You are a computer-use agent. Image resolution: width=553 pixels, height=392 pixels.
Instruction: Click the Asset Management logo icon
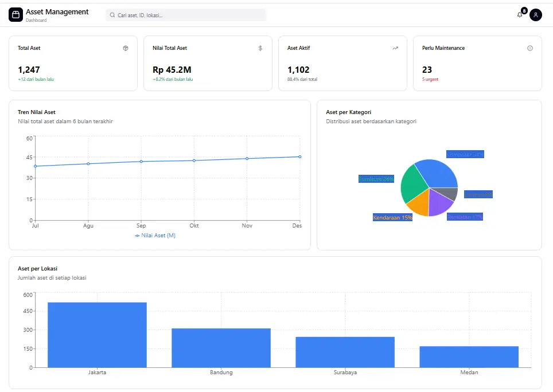point(15,14)
